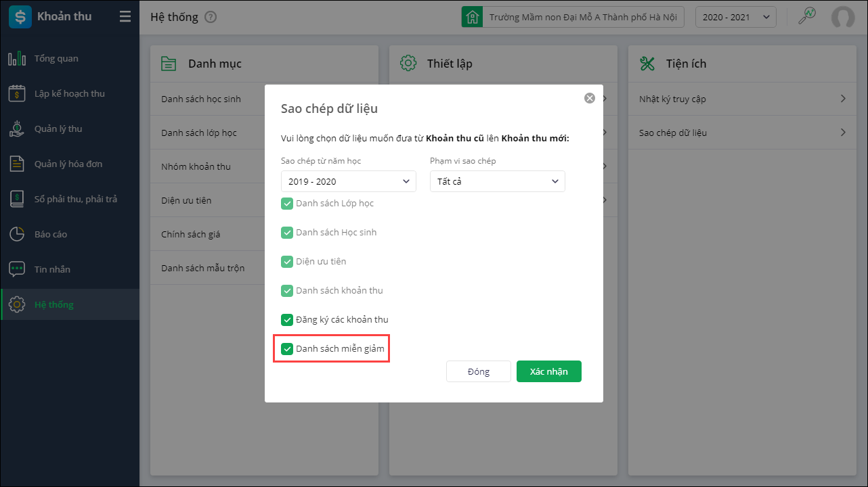Uncheck Danh sách miễn giảm checkbox

287,349
